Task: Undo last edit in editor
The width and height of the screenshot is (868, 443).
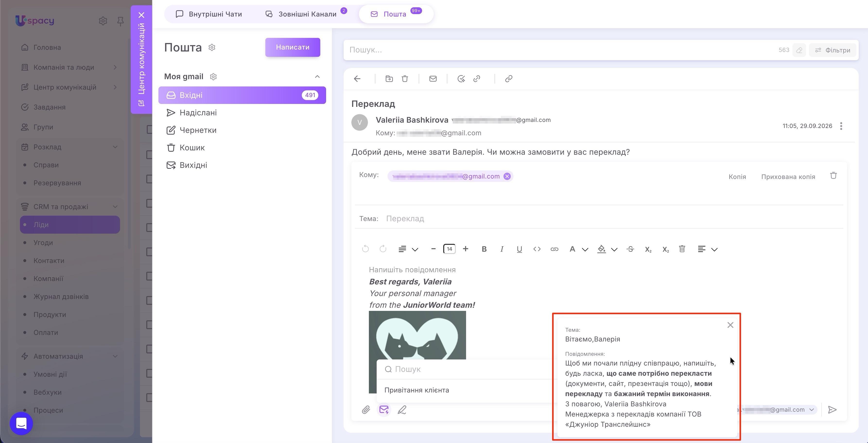Action: click(x=365, y=249)
